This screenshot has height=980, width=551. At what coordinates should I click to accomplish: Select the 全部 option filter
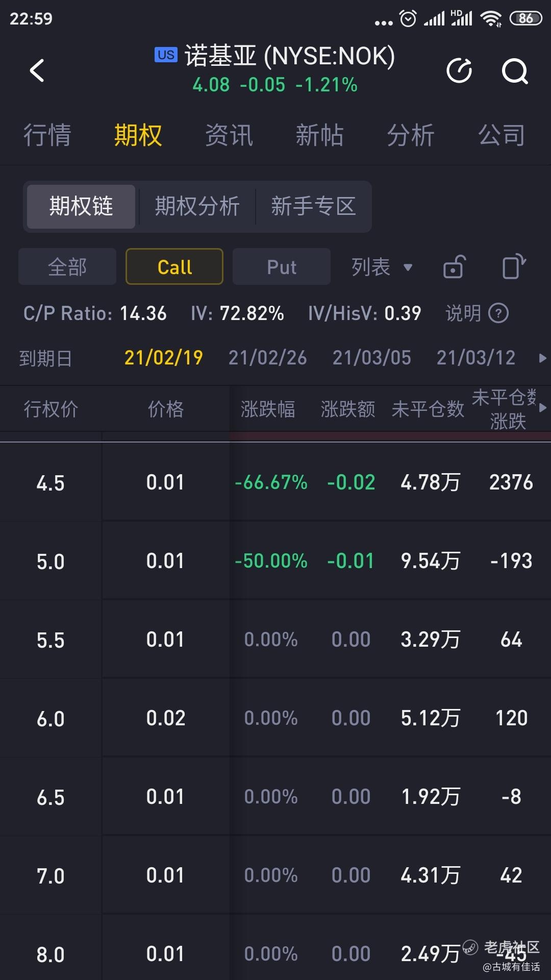(67, 266)
